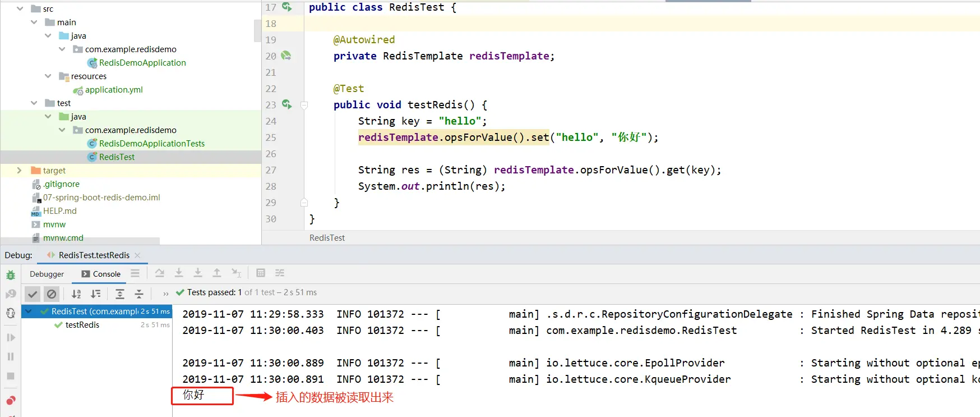
Task: Click the Step Over icon
Action: [x=160, y=273]
